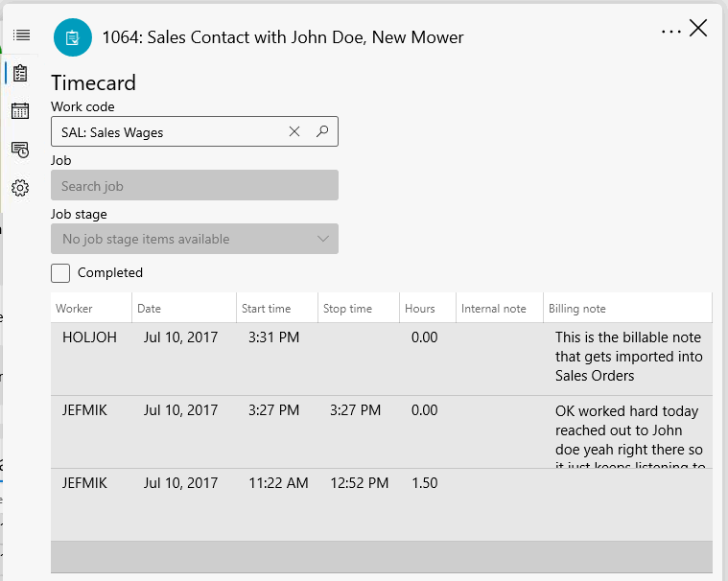Click the Work code search magnifier

(x=322, y=132)
